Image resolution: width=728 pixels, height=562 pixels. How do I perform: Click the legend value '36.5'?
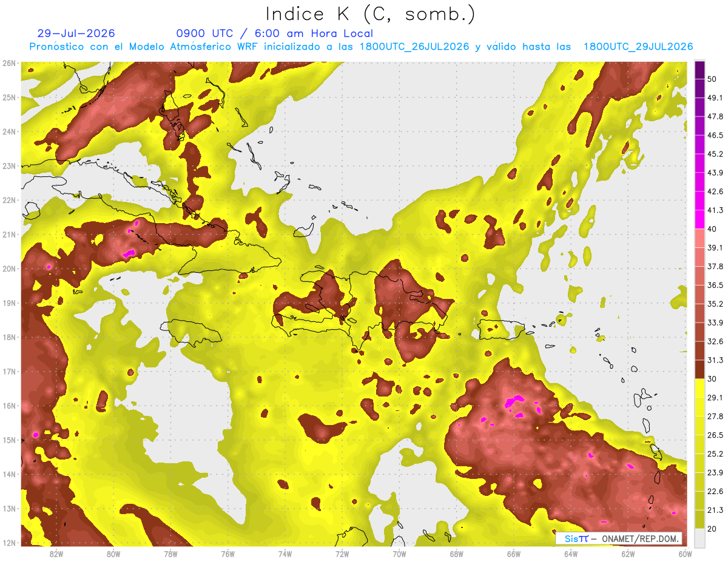[x=715, y=285]
